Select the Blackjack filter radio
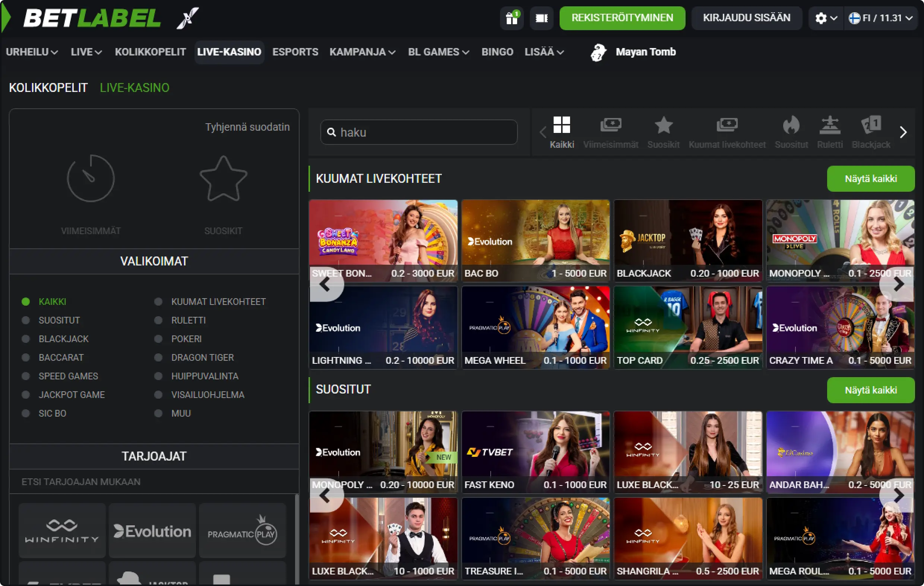This screenshot has height=586, width=924. [26, 339]
